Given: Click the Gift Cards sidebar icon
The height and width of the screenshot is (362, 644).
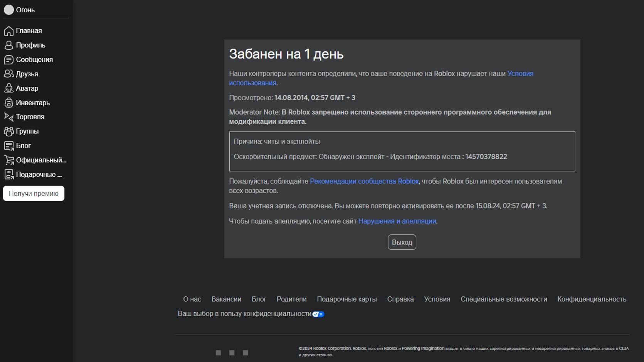Looking at the screenshot, I should point(8,175).
